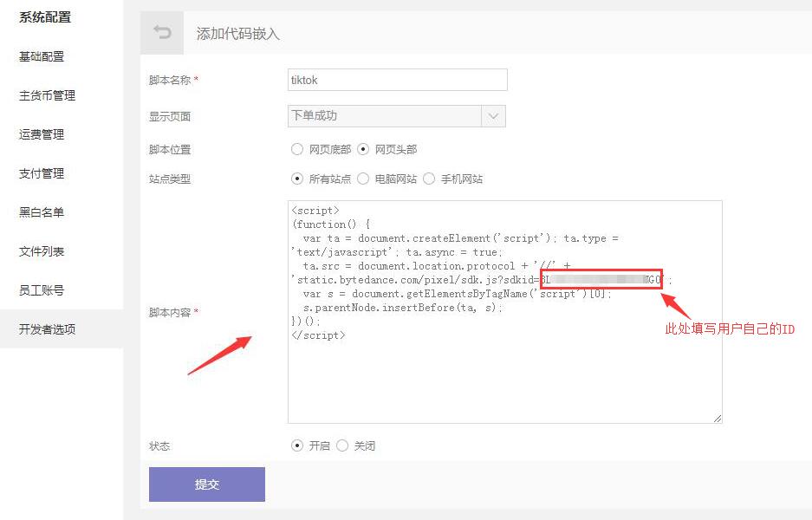Click the 提交 submit button
The image size is (812, 520).
207,484
